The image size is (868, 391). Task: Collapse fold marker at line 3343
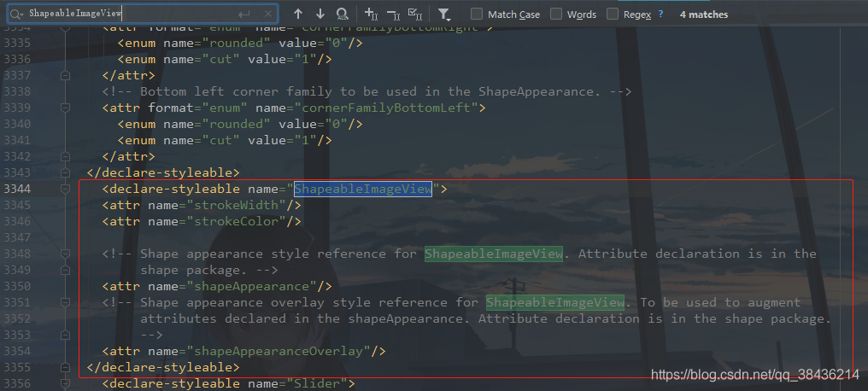(x=65, y=172)
